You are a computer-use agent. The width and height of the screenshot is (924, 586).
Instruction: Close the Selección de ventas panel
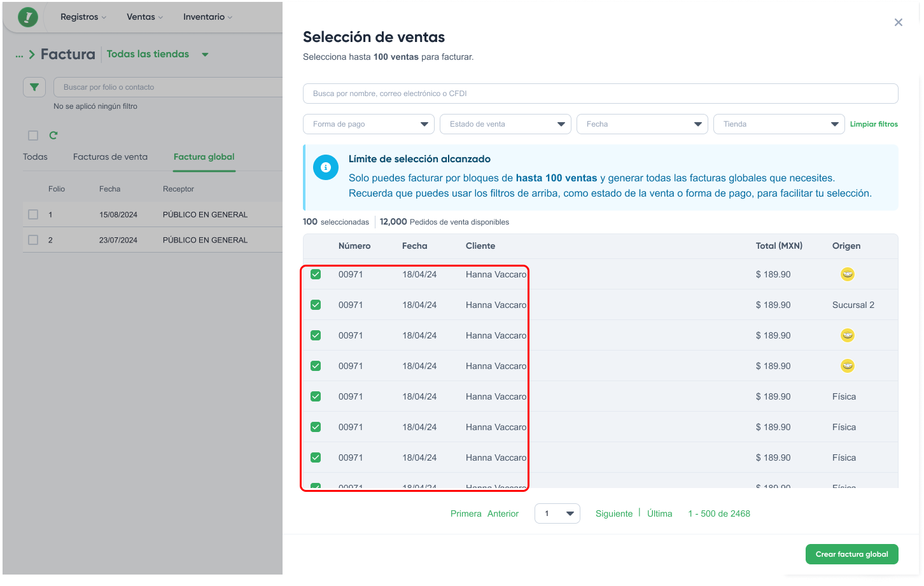tap(898, 22)
